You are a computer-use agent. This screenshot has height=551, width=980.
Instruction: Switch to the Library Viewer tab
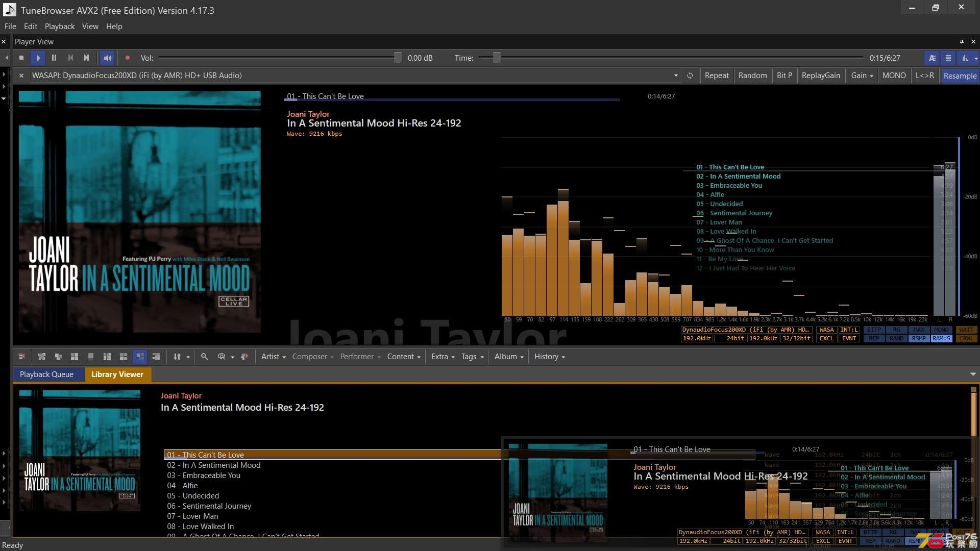(117, 374)
